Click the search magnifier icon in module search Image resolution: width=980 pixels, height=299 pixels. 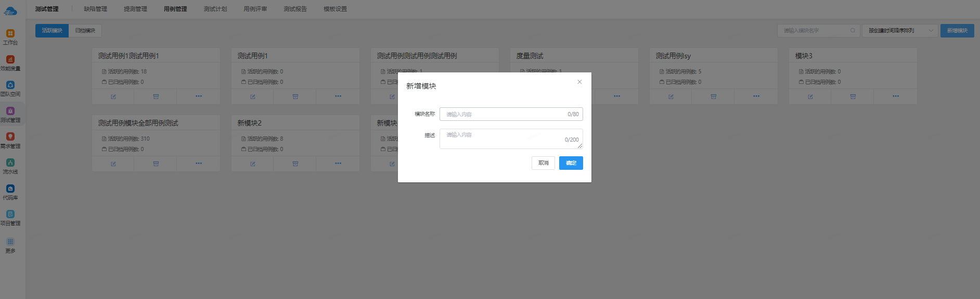coord(853,31)
